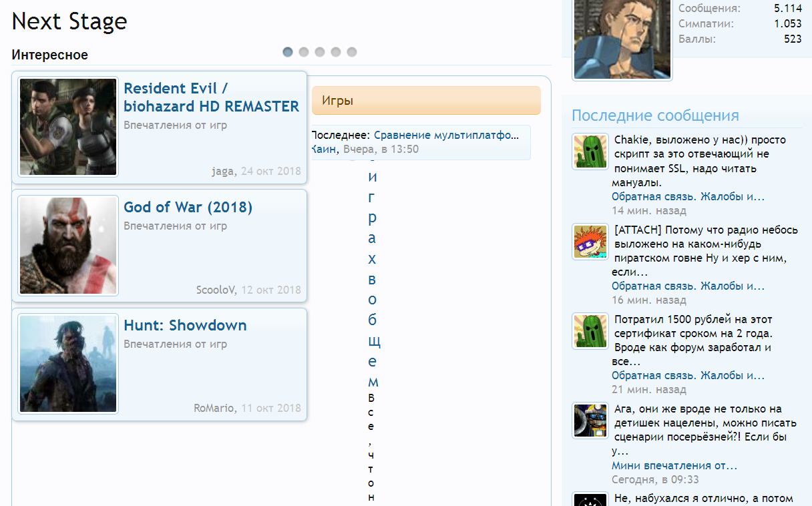This screenshot has height=506, width=812.
Task: Switch to the third slider pagination dot
Action: [320, 52]
